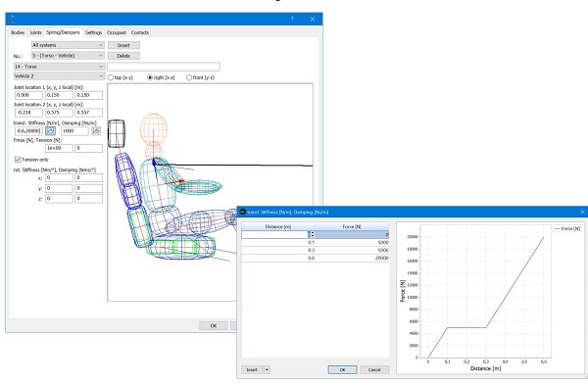This screenshot has width=588, height=384.
Task: Click the damping field showing 1000
Action: [74, 131]
